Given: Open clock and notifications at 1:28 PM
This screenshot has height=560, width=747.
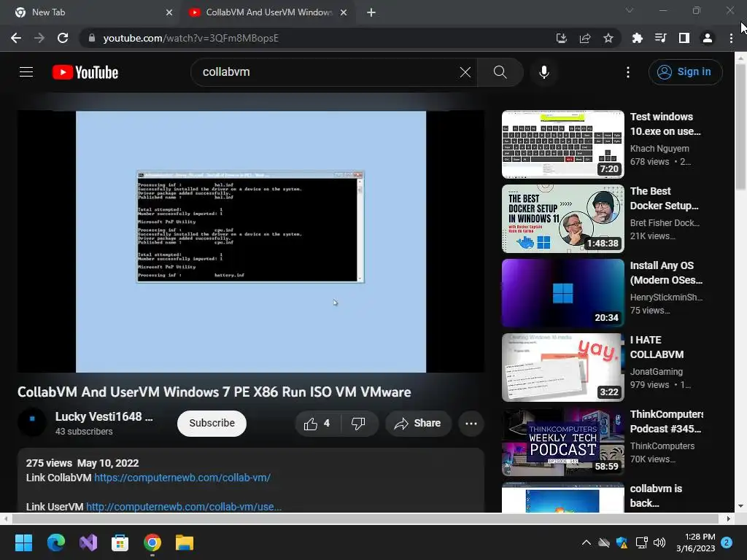Looking at the screenshot, I should [x=696, y=542].
